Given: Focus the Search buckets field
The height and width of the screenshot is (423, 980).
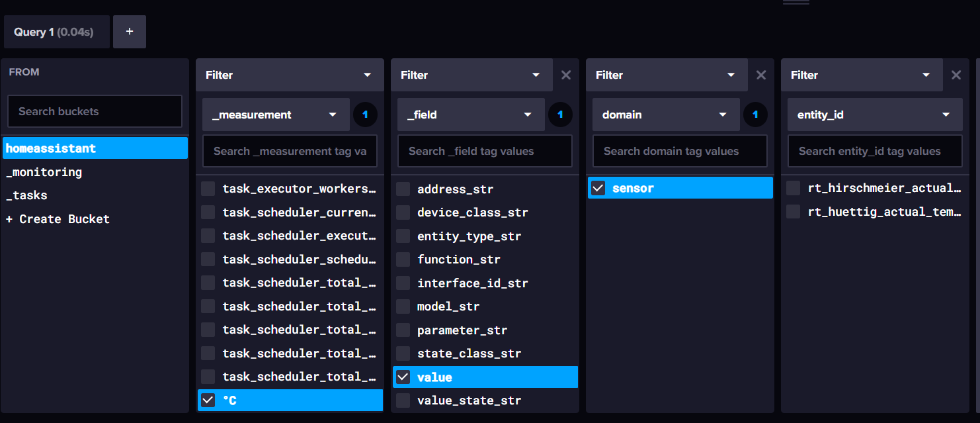Looking at the screenshot, I should [x=95, y=111].
